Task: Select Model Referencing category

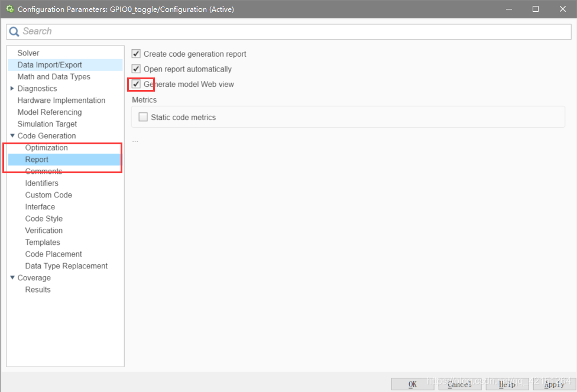Action: [x=50, y=112]
